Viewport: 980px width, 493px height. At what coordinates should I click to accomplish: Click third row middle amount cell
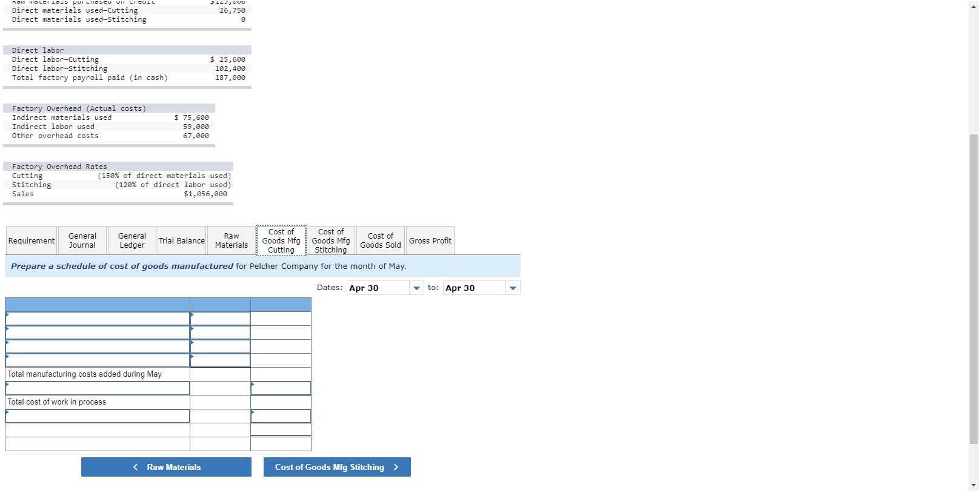point(220,346)
